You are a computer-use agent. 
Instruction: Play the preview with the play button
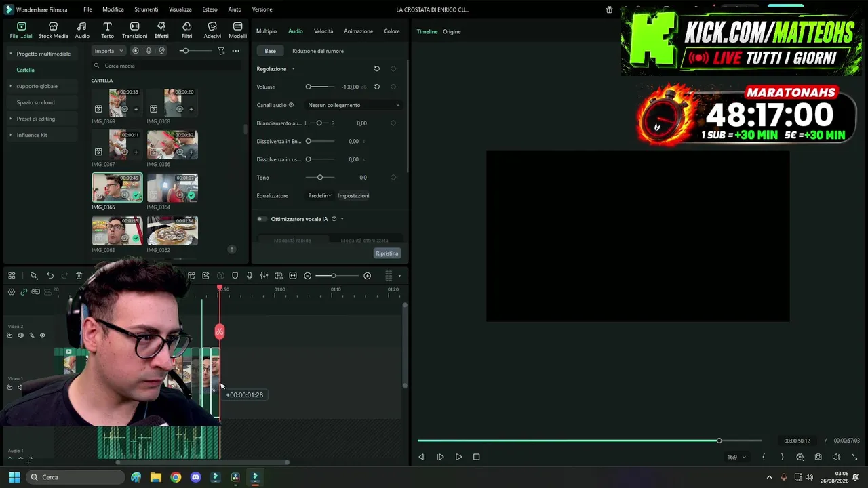pos(458,457)
